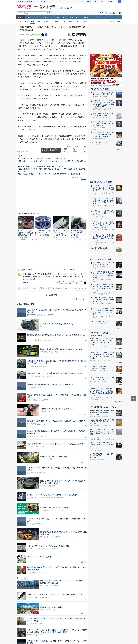Open the 購入履歴 link
This screenshot has width=138, height=644.
(x=112, y=13)
